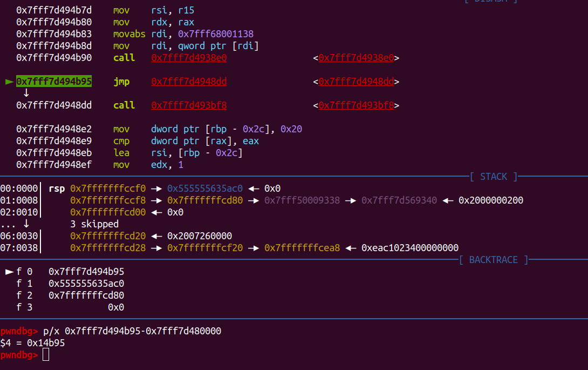
Task: Click the left arrow before value 0x2000000200
Action: click(448, 200)
